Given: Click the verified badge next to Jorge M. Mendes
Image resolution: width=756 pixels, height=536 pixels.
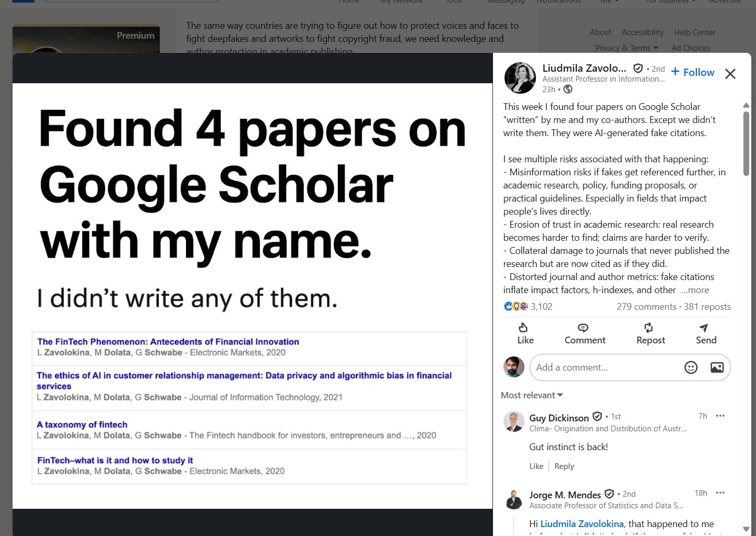Looking at the screenshot, I should 609,494.
